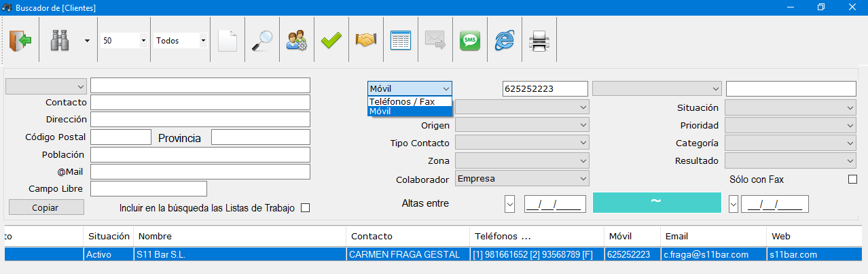Click the empty field right of phone number
The height and width of the screenshot is (274, 868).
(791, 88)
